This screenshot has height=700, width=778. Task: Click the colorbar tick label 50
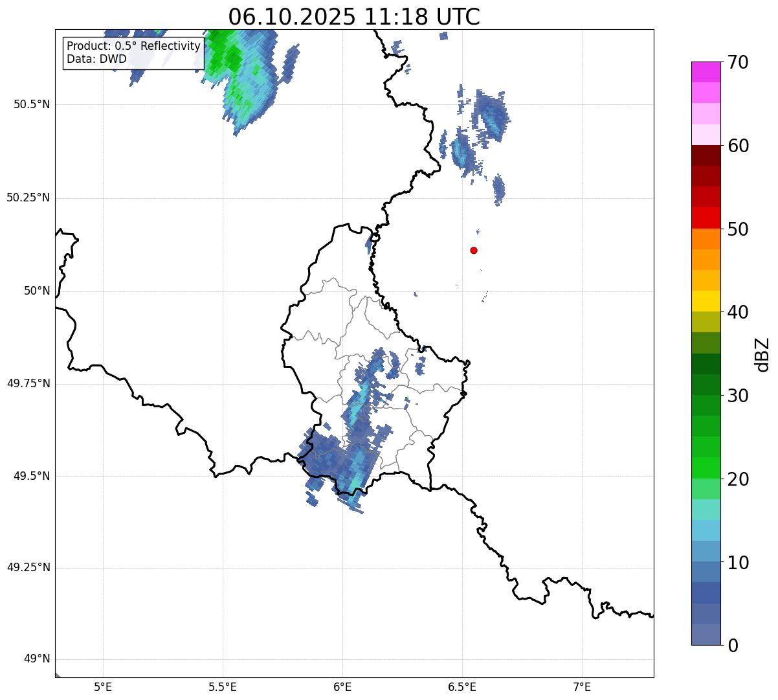738,229
